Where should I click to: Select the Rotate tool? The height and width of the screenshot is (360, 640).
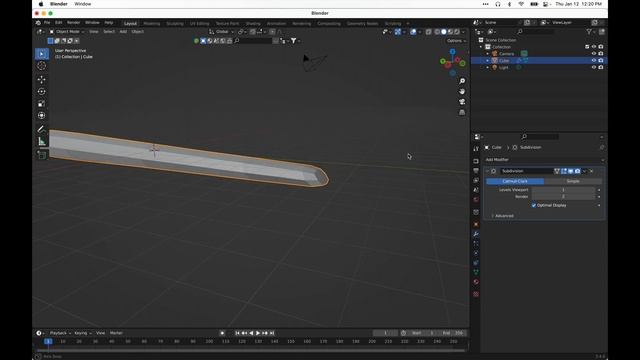[42, 91]
